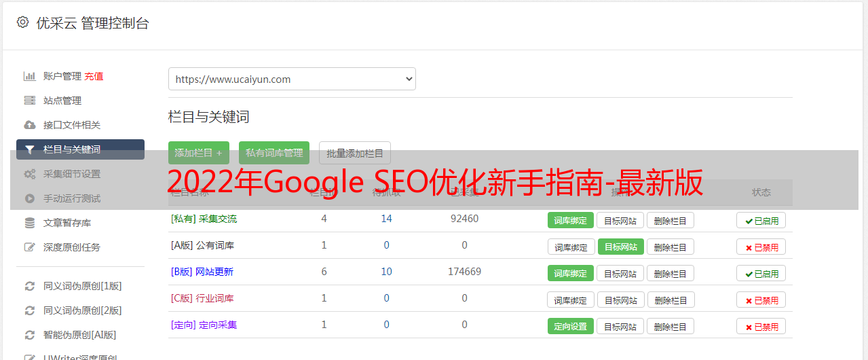
Task: Click 删除栏目 in the 网站更新 row
Action: [x=671, y=273]
